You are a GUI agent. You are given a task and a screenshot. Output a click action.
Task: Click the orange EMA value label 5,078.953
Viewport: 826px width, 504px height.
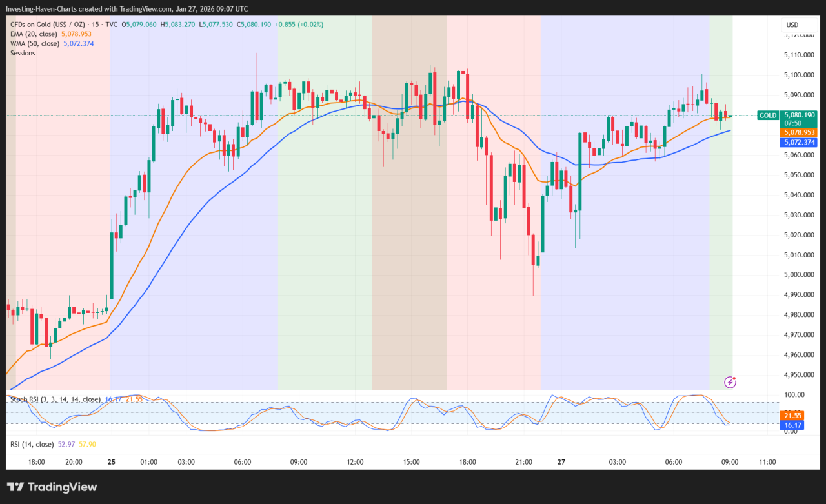pyautogui.click(x=798, y=133)
